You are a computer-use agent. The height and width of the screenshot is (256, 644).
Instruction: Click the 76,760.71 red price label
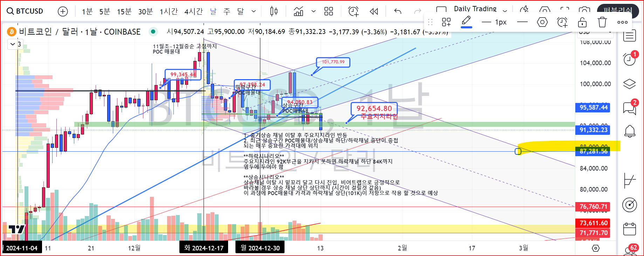593,207
